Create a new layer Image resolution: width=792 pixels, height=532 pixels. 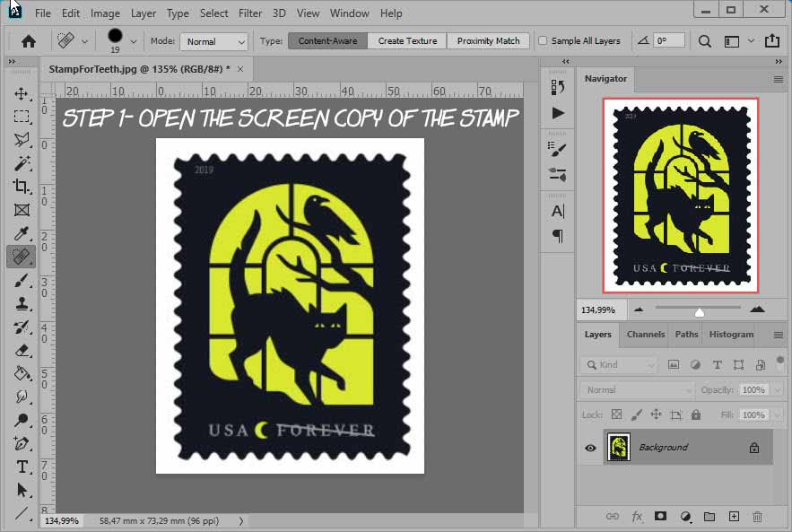point(734,516)
